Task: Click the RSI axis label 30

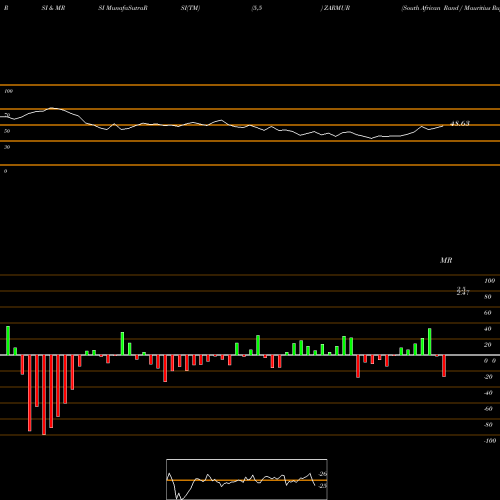Action: [7, 147]
